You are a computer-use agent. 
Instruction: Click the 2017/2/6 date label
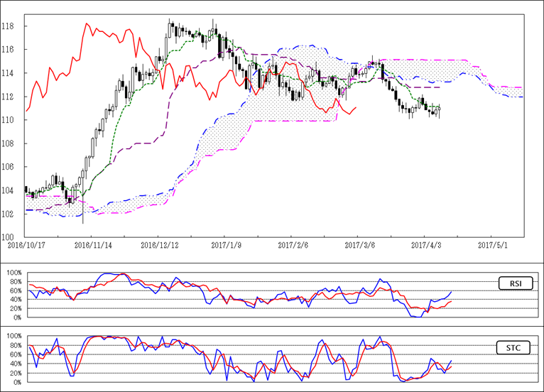click(x=291, y=244)
